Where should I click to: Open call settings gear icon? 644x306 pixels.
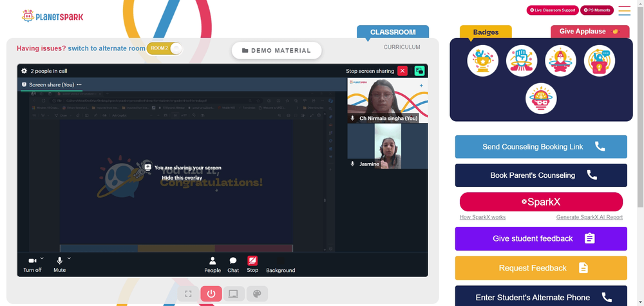pos(24,71)
